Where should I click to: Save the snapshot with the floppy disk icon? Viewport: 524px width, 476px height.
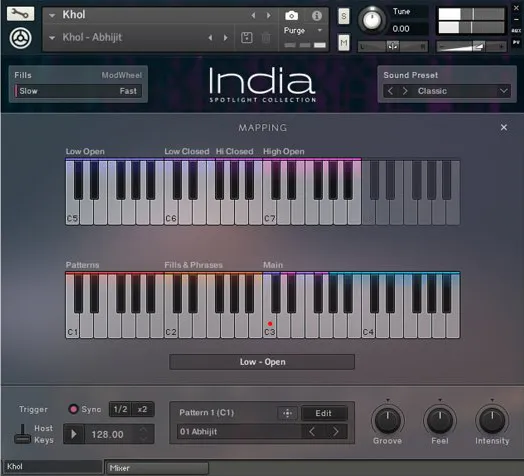pyautogui.click(x=247, y=38)
